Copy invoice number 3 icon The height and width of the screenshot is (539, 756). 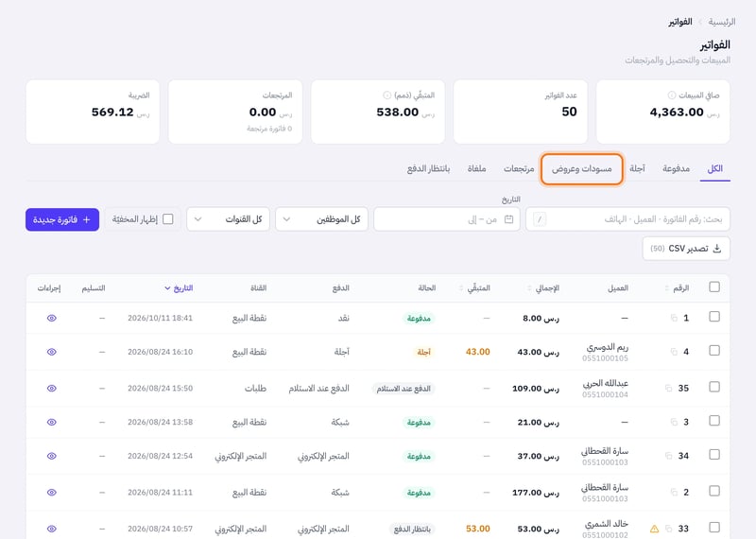point(674,423)
